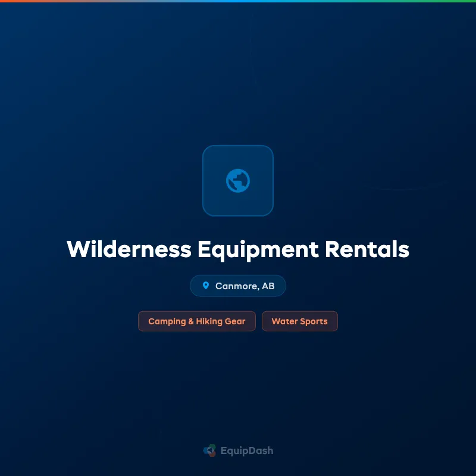Screen dimensions: 476x476
Task: Switch to the Camping & Hiking Gear category
Action: pos(197,321)
